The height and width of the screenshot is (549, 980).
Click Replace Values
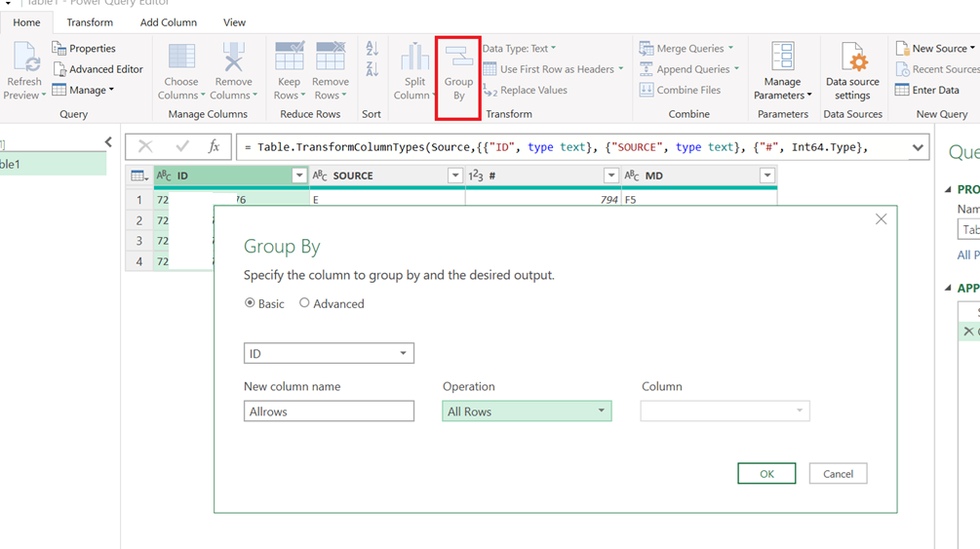525,90
